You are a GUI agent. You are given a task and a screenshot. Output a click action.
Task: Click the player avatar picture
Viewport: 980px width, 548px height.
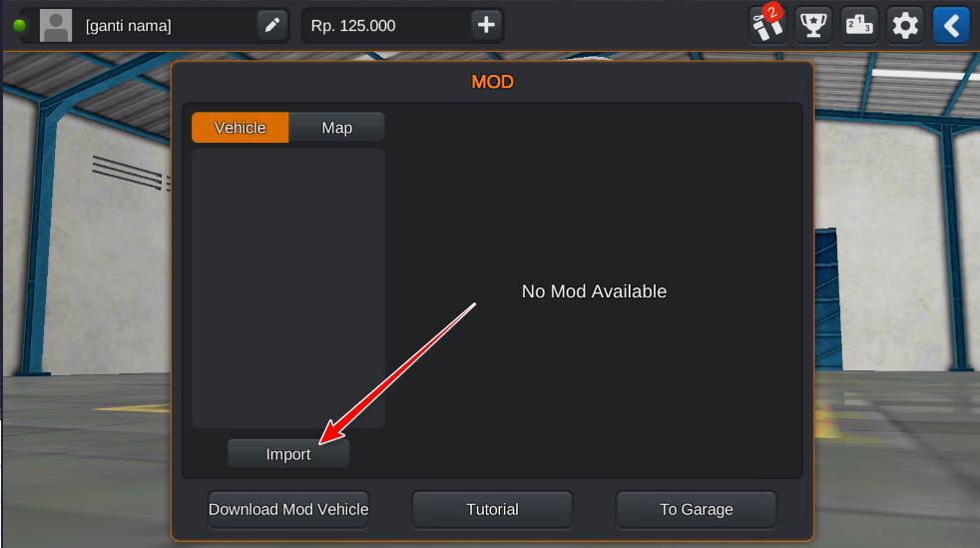click(56, 26)
